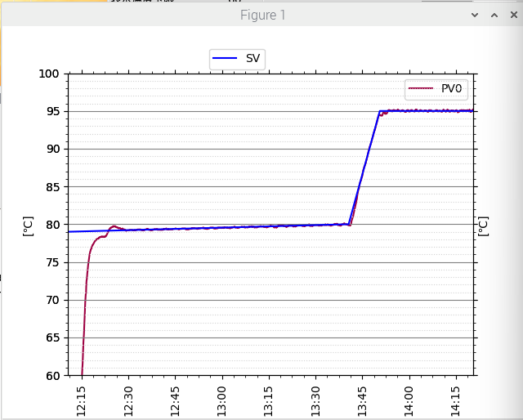Select the 14:15 time tick label
Image resolution: width=523 pixels, height=420 pixels.
(x=456, y=401)
